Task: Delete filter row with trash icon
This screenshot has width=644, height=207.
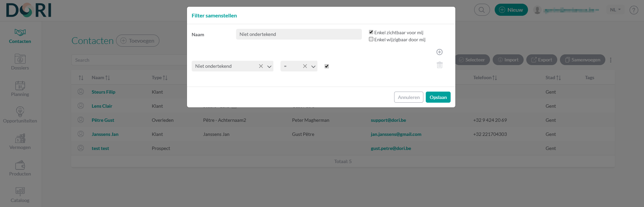Action: coord(440,65)
